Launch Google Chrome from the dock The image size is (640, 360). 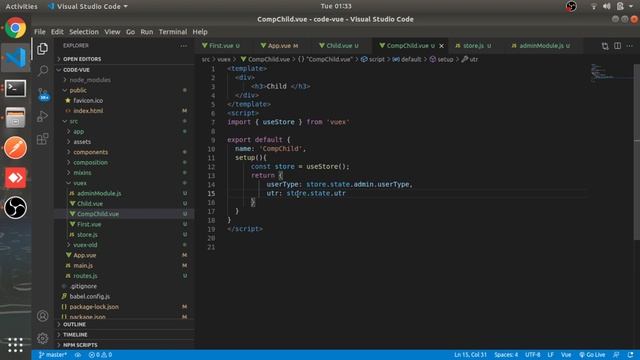point(16,28)
